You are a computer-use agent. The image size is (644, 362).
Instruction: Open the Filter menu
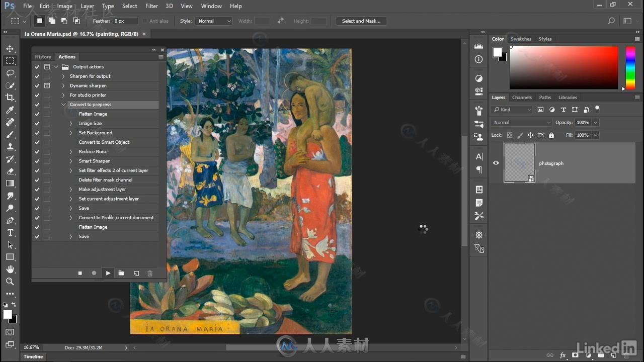[151, 6]
